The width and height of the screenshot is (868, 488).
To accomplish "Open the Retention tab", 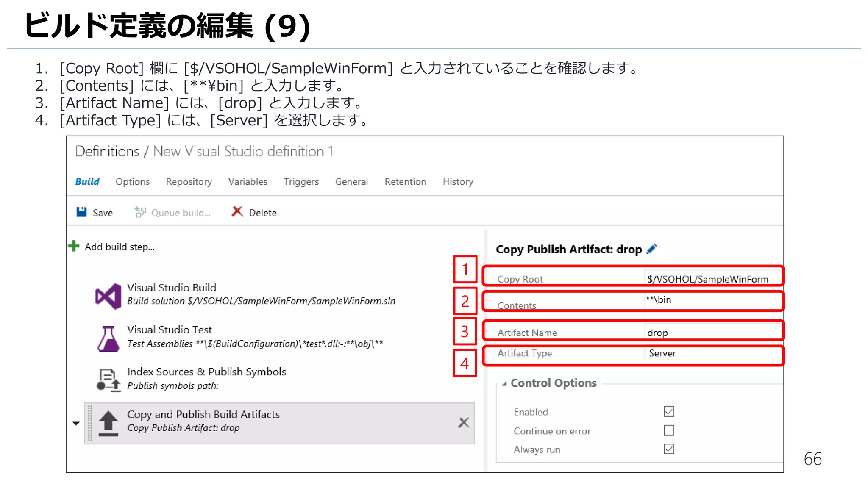I will coord(405,181).
